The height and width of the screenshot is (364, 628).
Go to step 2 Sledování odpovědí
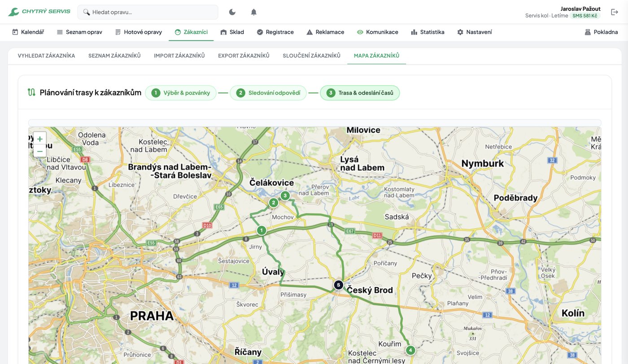268,93
